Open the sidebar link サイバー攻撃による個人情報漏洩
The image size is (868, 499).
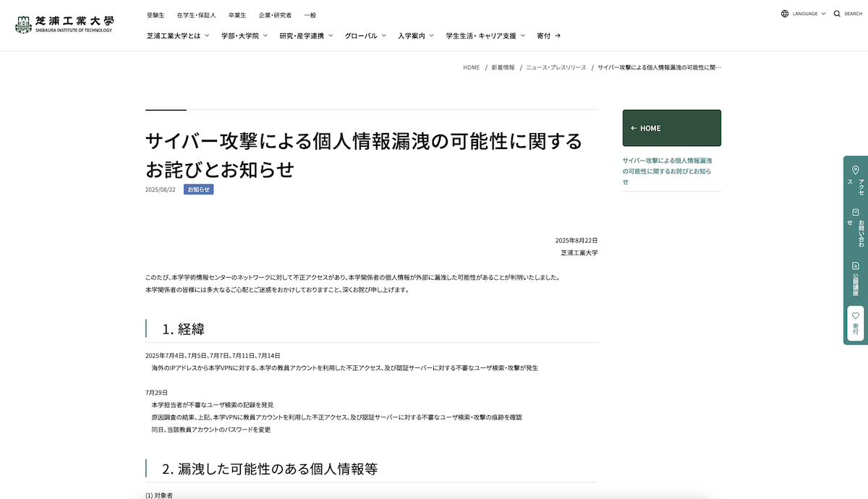pyautogui.click(x=667, y=171)
